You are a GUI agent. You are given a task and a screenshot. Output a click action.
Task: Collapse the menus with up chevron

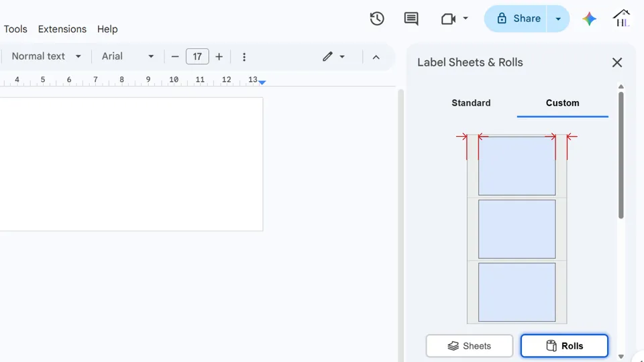[376, 58]
